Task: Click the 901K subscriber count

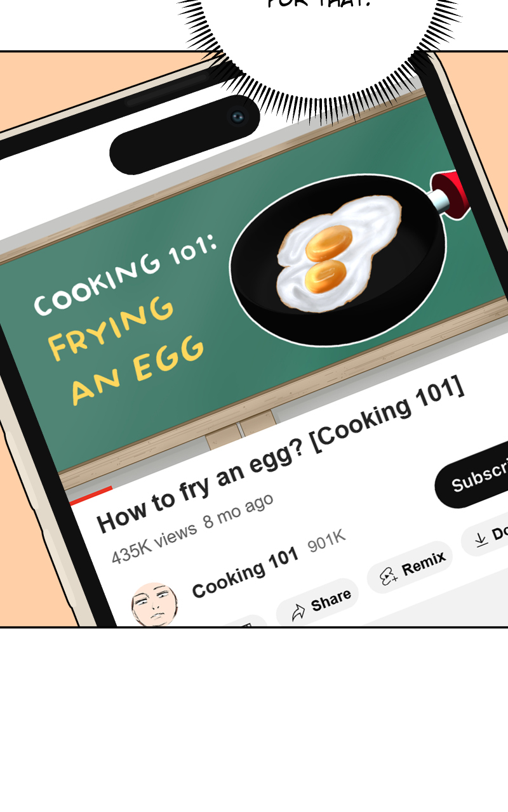Action: click(x=326, y=541)
